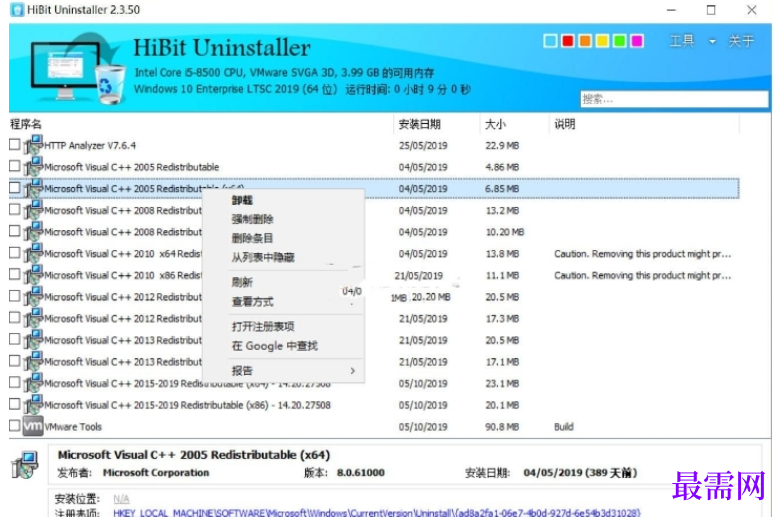Tick checkbox for Visual C++ 2005 Redistributable (x64)
This screenshot has height=517, width=784.
[x=14, y=188]
